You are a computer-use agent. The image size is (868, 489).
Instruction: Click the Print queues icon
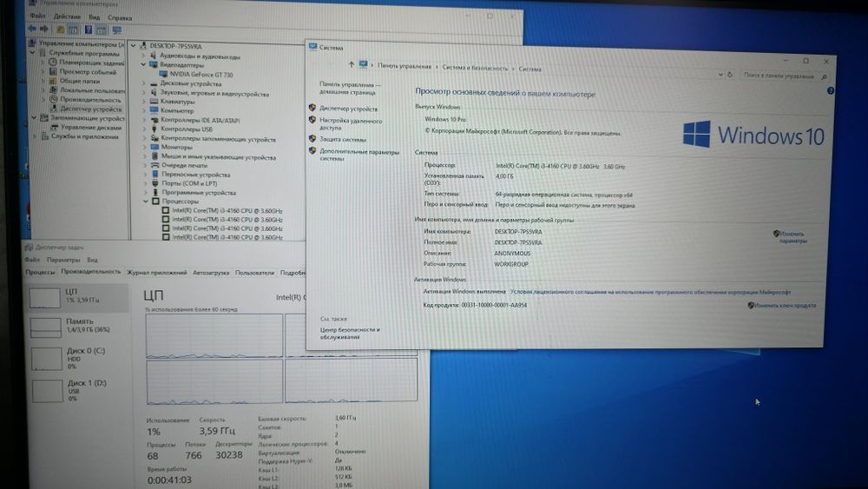point(155,165)
